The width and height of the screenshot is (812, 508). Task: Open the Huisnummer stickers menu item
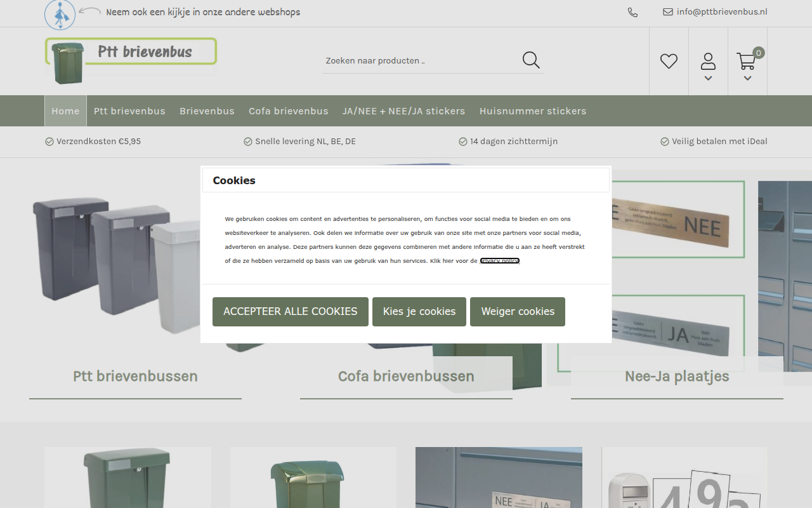point(533,111)
